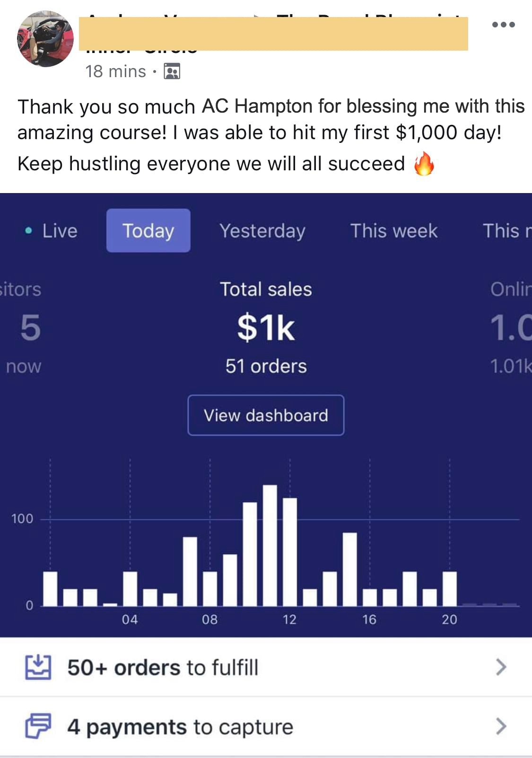Tap the 18 mins timestamp
532x758 pixels.
pos(116,71)
